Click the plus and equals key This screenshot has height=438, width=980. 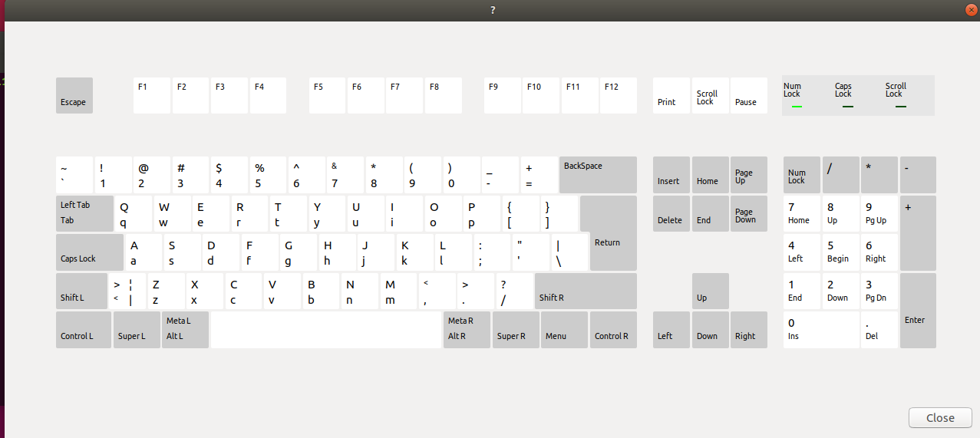coord(539,175)
